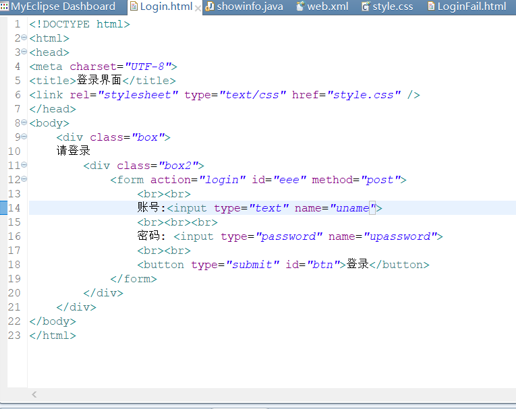This screenshot has width=520, height=415.
Task: Open the showinfo.java tab
Action: 250,6
